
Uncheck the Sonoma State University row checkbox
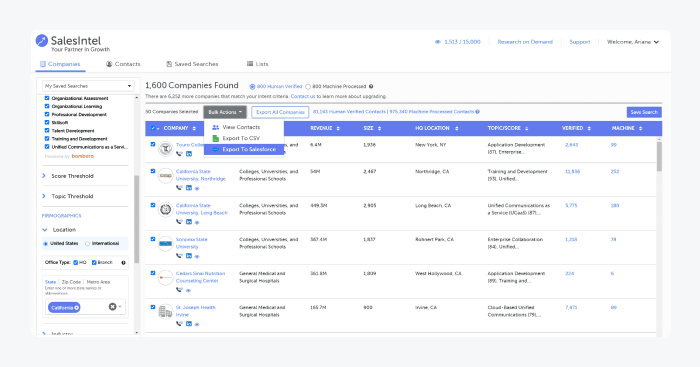point(153,239)
